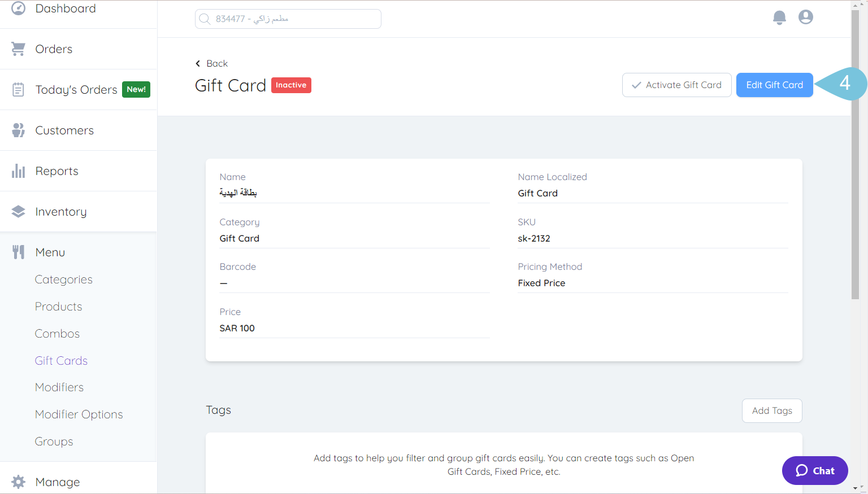Open Gift Cards under Menu
Screen dimensions: 868x494
click(x=61, y=361)
